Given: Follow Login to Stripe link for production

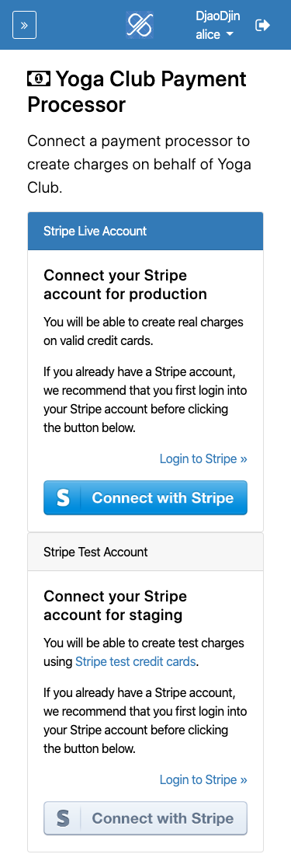Looking at the screenshot, I should 203,459.
